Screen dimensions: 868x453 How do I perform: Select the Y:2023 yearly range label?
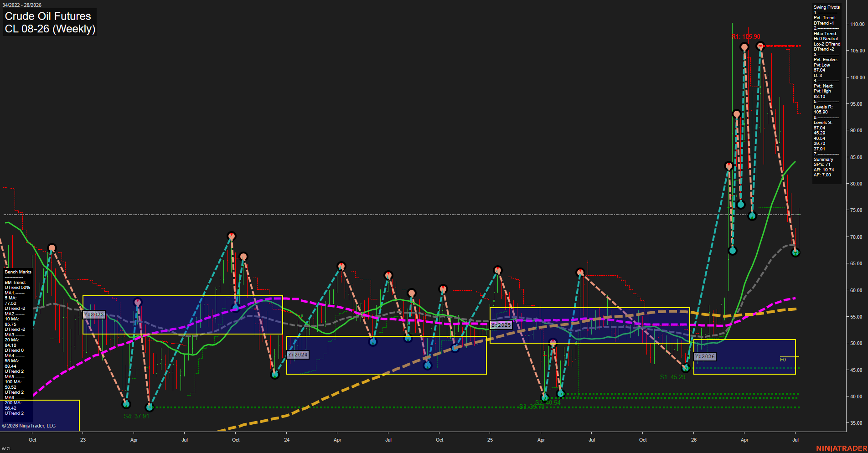[x=94, y=314]
